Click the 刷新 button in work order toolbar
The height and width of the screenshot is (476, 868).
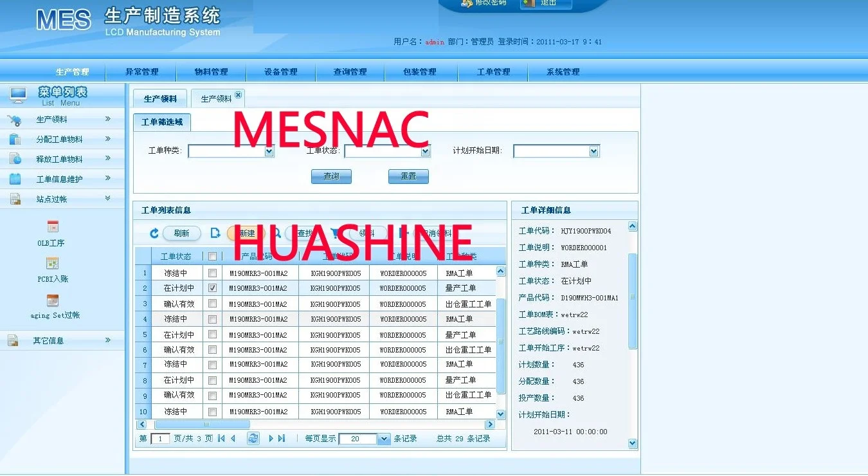181,233
